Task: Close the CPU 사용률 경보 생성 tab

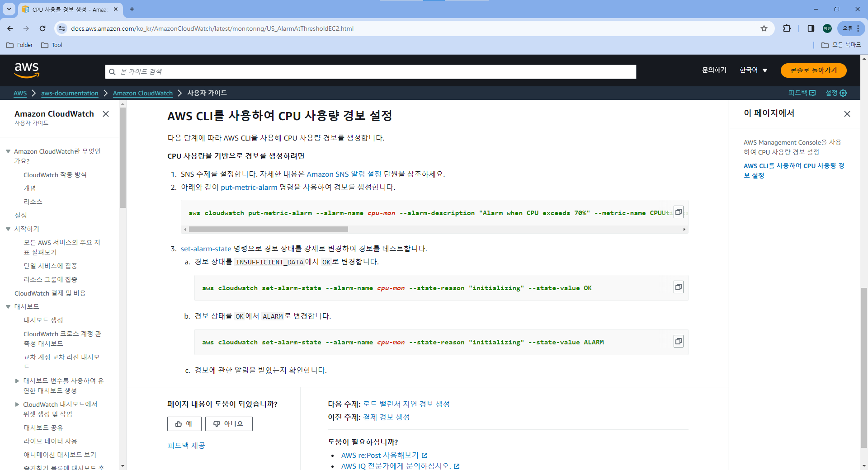Action: tap(116, 9)
